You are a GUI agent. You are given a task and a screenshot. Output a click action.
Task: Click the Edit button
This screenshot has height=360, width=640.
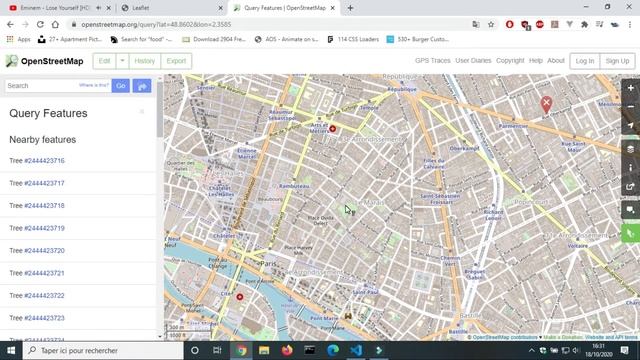104,61
